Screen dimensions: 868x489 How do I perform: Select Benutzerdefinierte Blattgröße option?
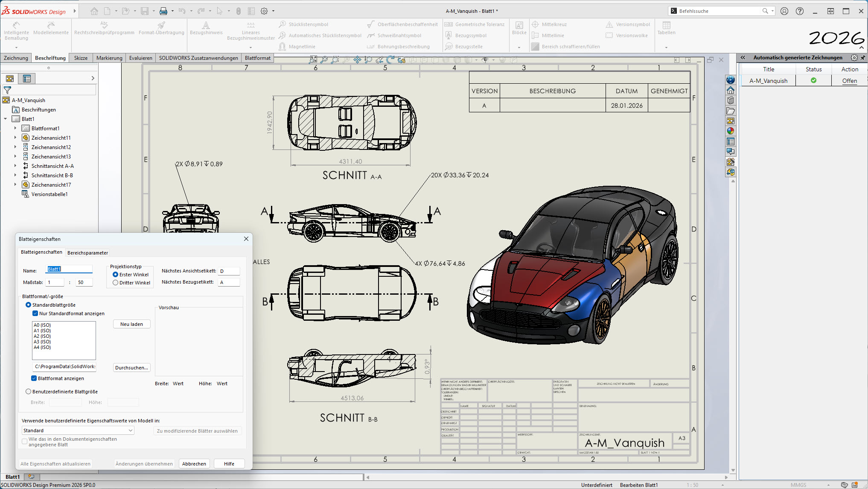pos(29,392)
